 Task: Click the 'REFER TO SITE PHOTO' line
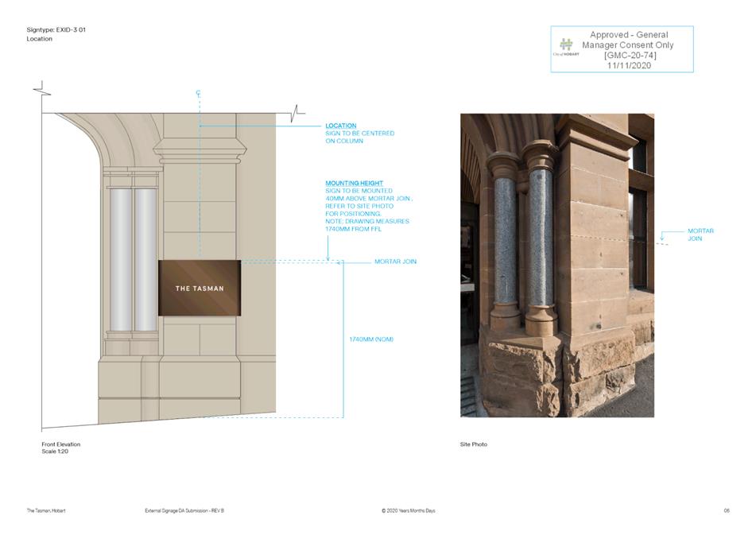click(359, 206)
